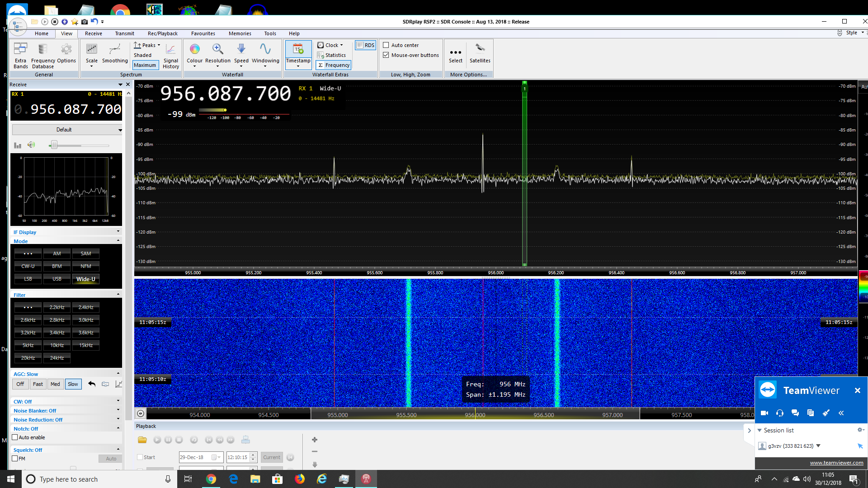Toggle Shaded spectrum option
This screenshot has width=868, height=488.
[x=142, y=55]
